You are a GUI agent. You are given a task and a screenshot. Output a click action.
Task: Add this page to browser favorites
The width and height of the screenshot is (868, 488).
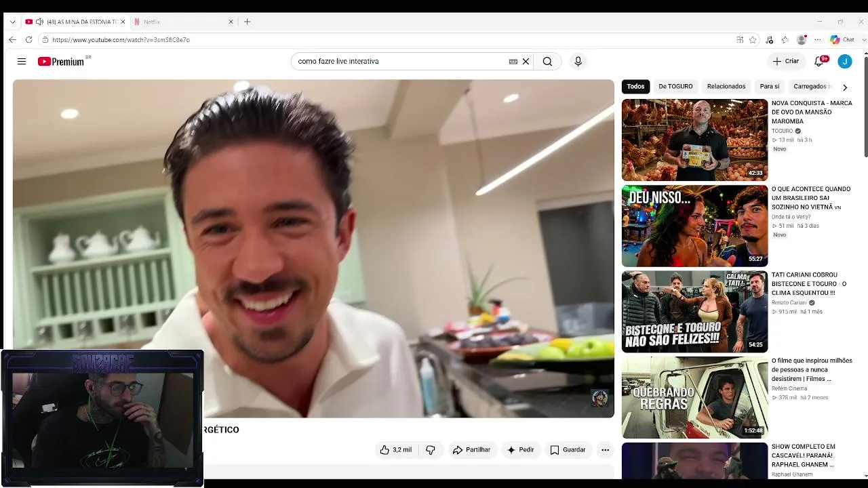coord(753,40)
